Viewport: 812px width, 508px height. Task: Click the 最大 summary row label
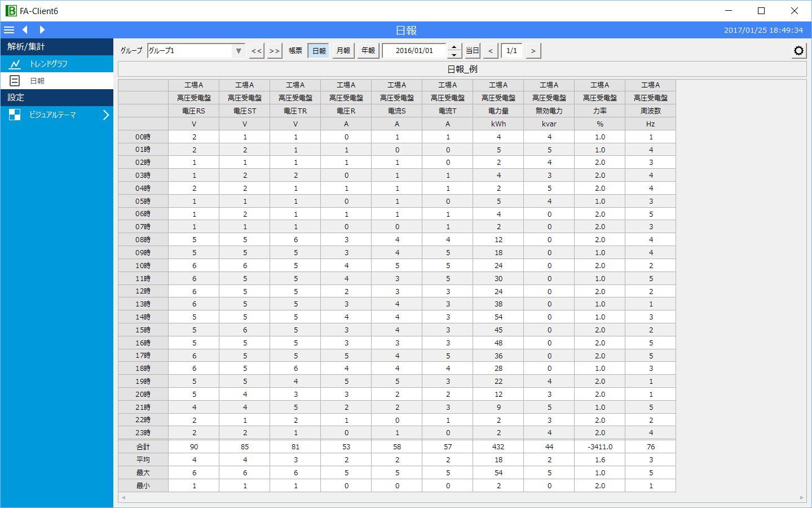(x=143, y=472)
